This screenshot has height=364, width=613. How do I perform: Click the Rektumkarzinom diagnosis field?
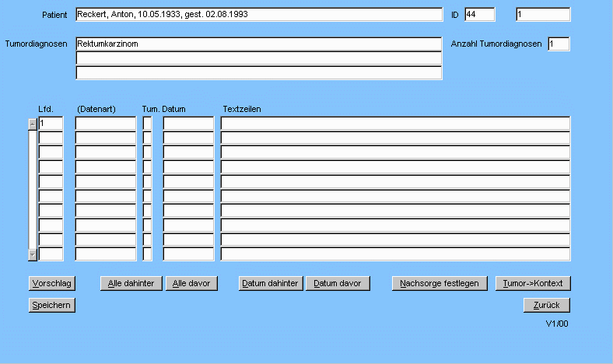(x=258, y=44)
